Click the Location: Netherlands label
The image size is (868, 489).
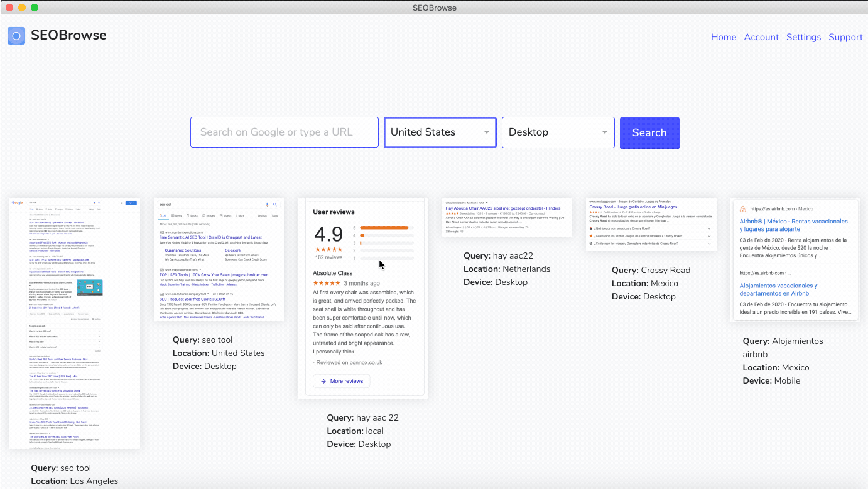pyautogui.click(x=507, y=269)
